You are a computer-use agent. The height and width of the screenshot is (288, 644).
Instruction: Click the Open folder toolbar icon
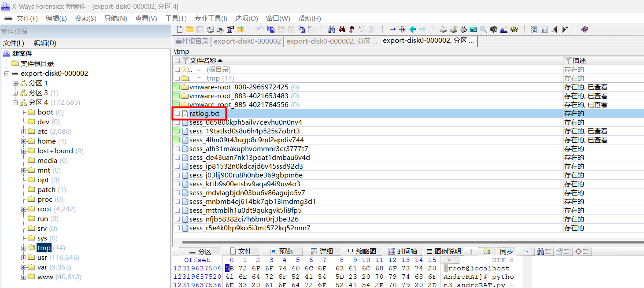point(189,30)
